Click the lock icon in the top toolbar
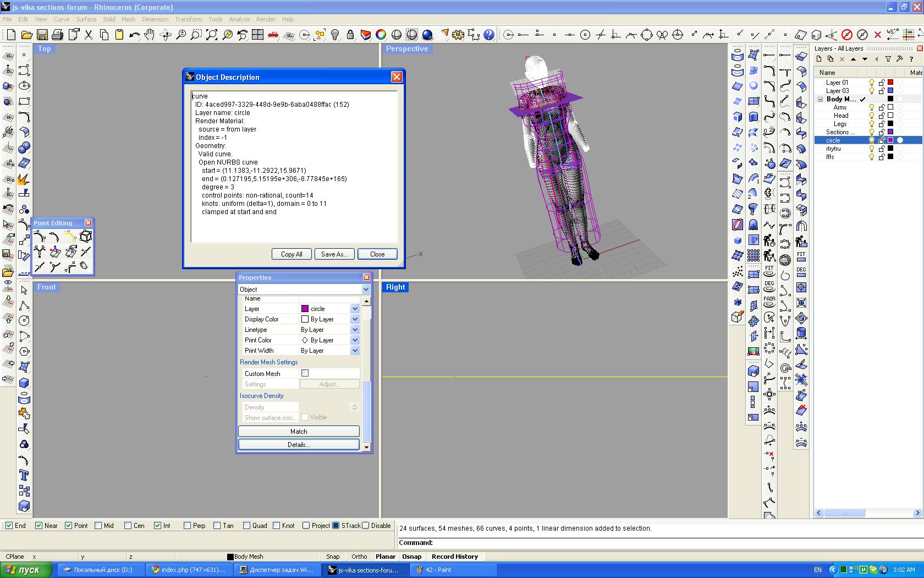Viewport: 924px width, 578px height. (x=350, y=35)
